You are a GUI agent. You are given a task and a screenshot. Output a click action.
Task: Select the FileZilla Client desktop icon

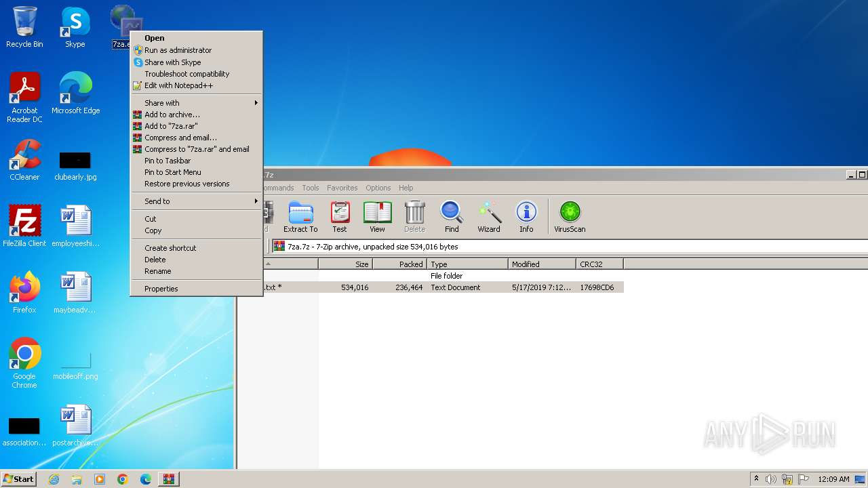click(x=24, y=226)
